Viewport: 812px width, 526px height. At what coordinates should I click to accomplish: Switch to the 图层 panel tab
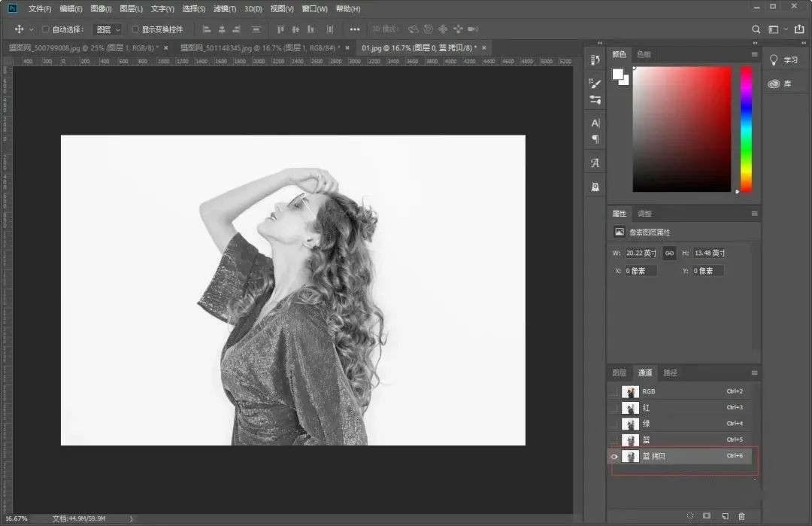(619, 372)
